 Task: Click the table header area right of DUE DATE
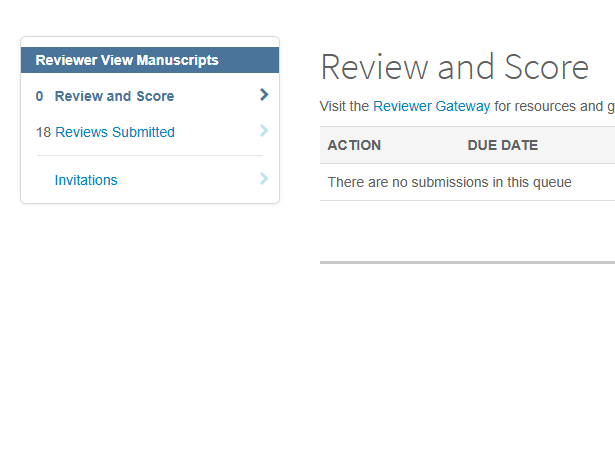pos(580,145)
